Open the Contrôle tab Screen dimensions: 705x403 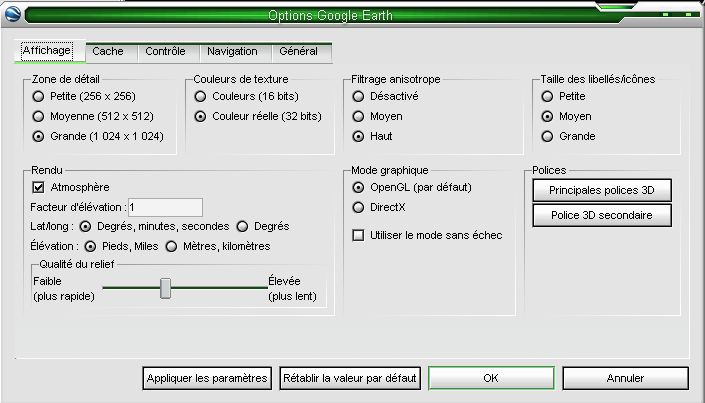169,52
